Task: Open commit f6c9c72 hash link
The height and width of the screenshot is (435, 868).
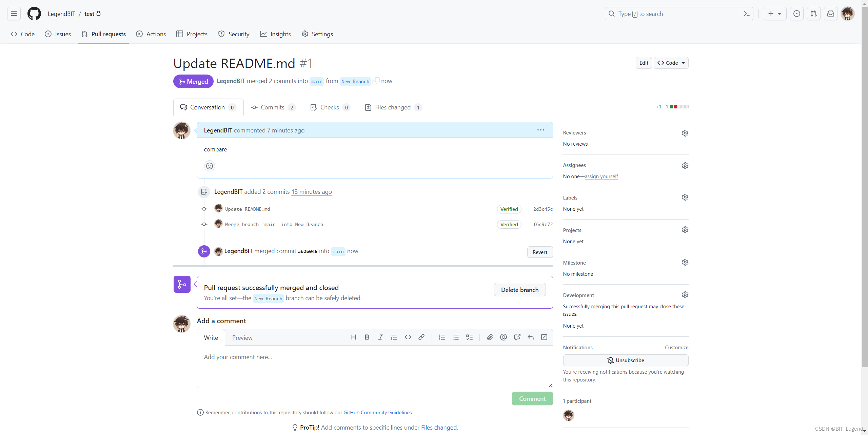Action: (x=543, y=224)
